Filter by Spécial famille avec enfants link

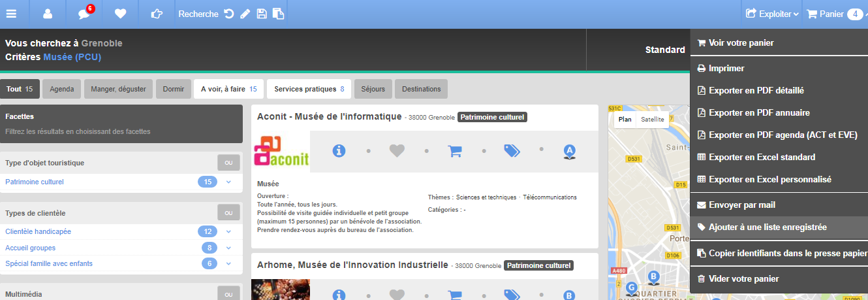[49, 263]
